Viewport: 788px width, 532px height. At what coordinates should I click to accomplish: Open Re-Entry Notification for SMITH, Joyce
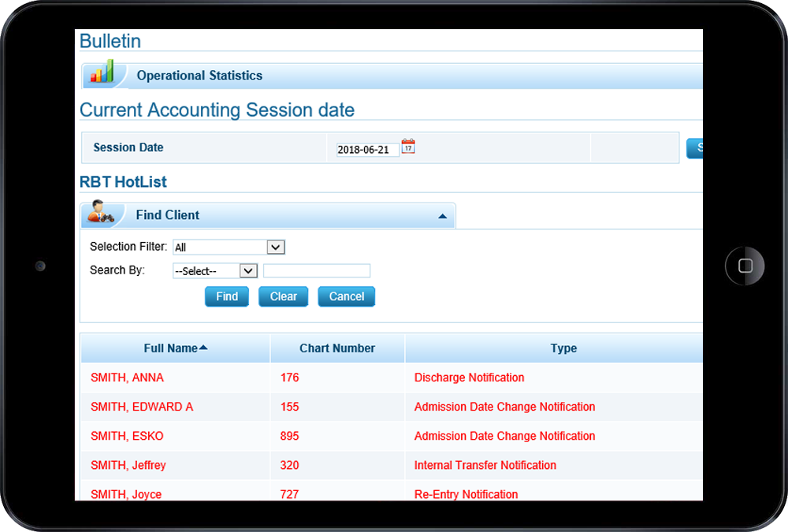click(466, 494)
